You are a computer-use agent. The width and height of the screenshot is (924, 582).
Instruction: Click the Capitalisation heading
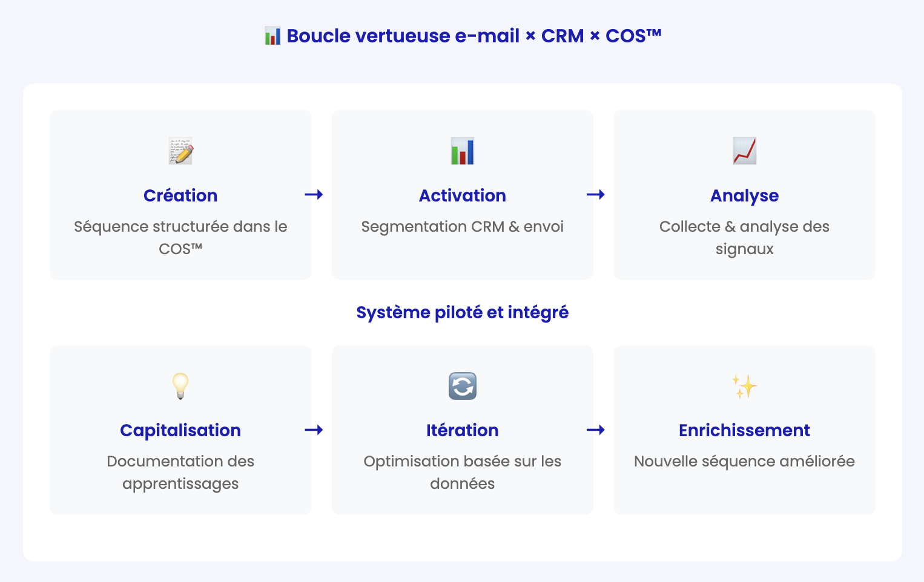pos(180,430)
